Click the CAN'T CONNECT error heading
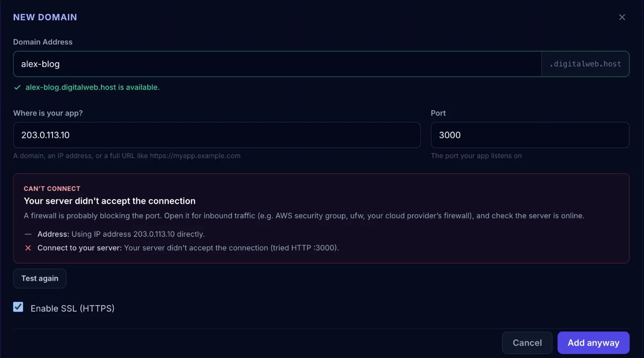The width and height of the screenshot is (644, 358). [x=52, y=188]
